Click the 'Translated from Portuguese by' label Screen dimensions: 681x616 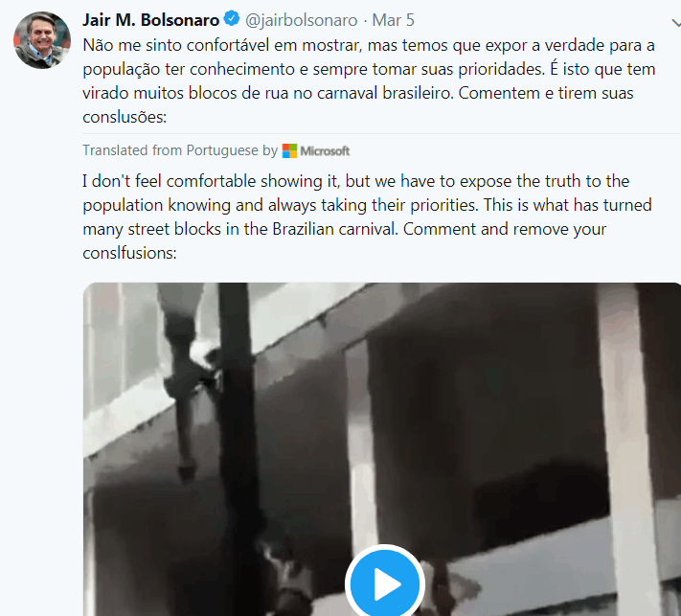pyautogui.click(x=180, y=150)
